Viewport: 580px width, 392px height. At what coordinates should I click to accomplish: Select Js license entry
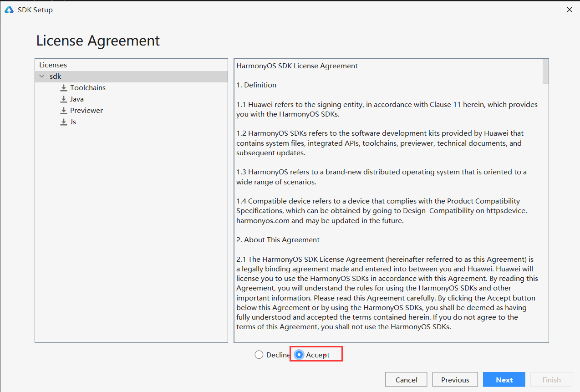pyautogui.click(x=73, y=122)
